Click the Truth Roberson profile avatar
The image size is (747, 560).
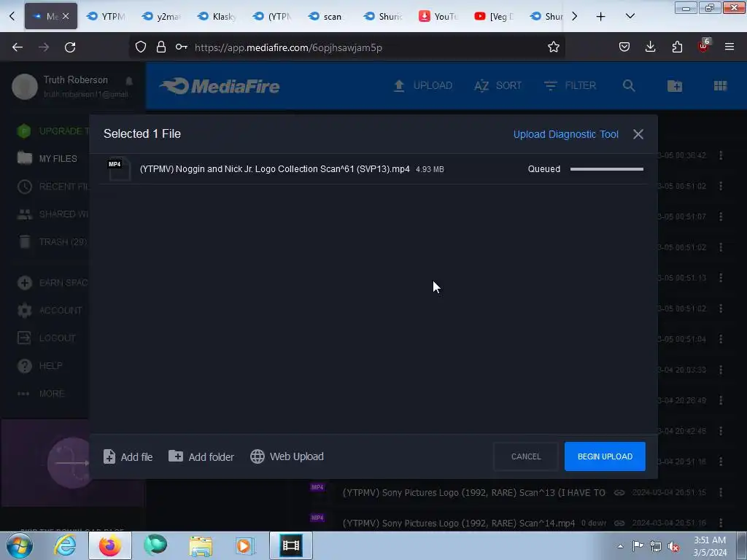pos(25,87)
